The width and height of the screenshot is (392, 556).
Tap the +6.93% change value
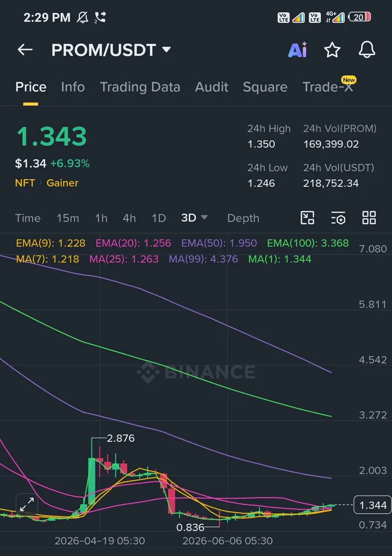pyautogui.click(x=70, y=164)
